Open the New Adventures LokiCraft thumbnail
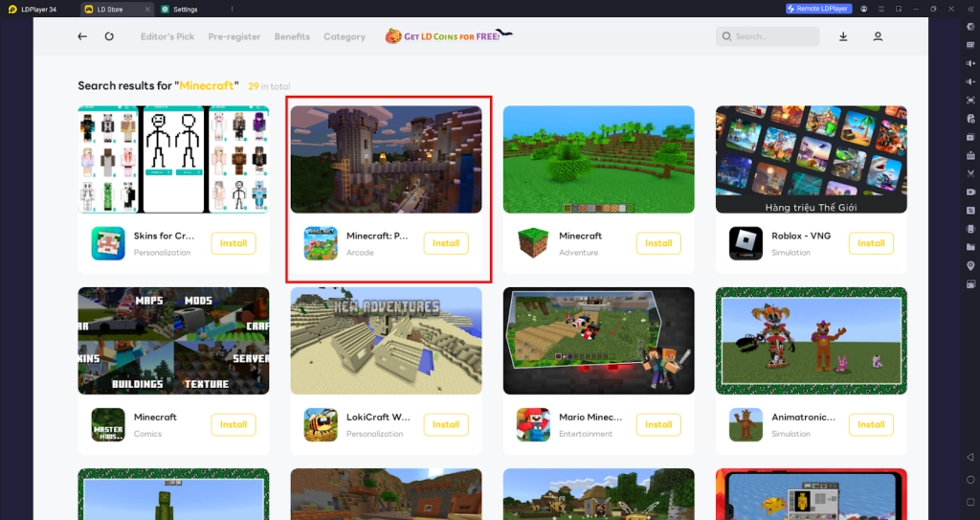The width and height of the screenshot is (980, 520). pyautogui.click(x=387, y=341)
